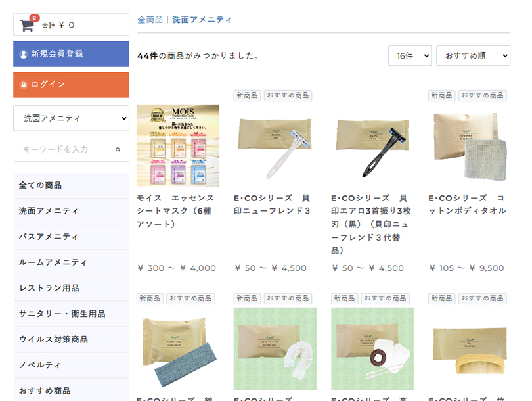This screenshot has width=532, height=401.
Task: Open bamboo comb product image
Action: click(x=470, y=348)
